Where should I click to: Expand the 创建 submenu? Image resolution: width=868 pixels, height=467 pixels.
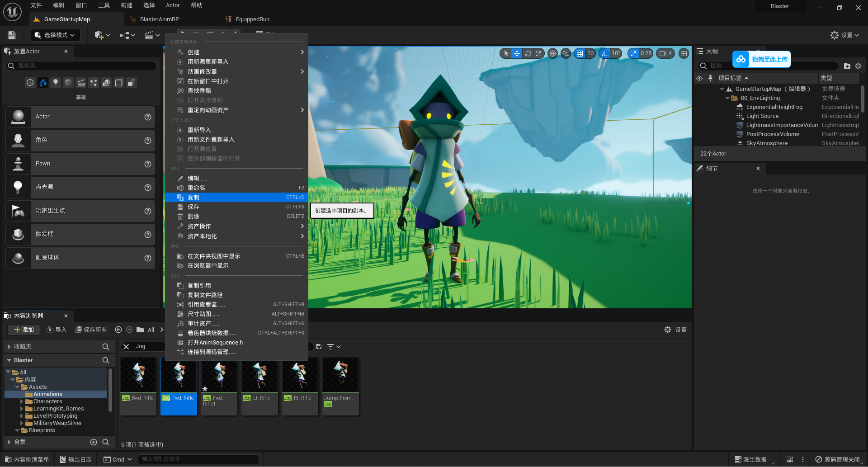tap(236, 52)
